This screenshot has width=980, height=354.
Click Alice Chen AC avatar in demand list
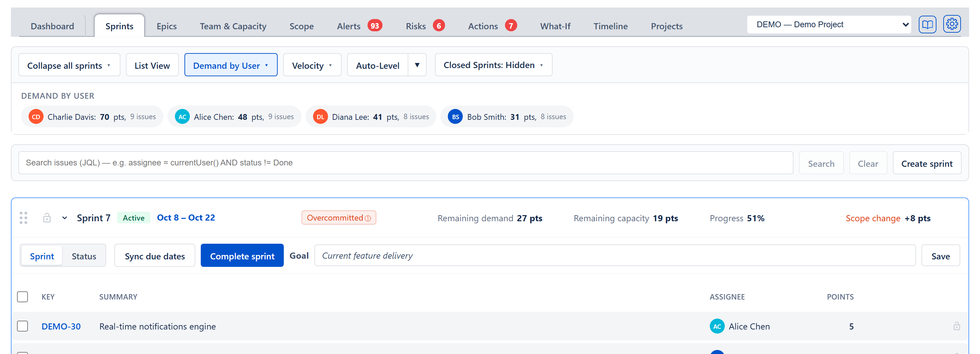[x=182, y=117]
